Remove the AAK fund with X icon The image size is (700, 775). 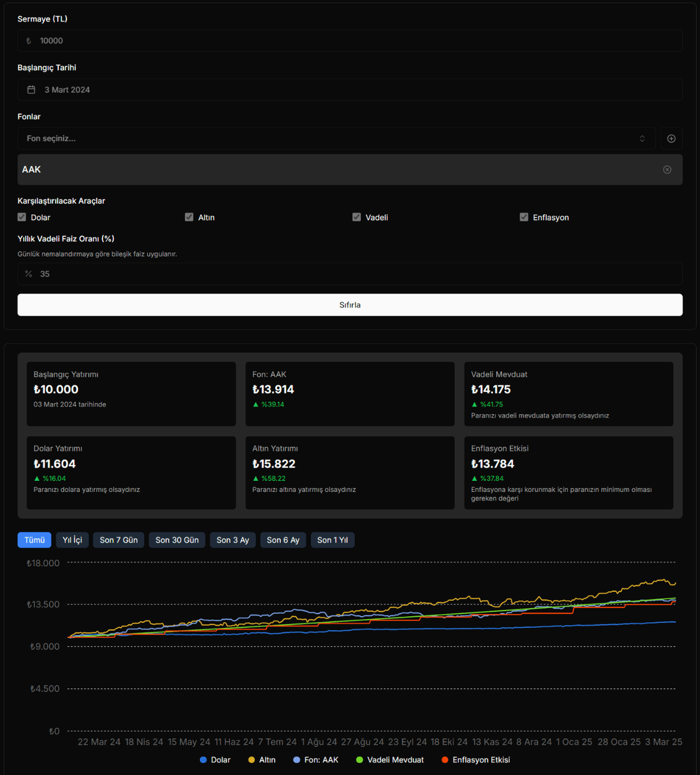point(667,170)
